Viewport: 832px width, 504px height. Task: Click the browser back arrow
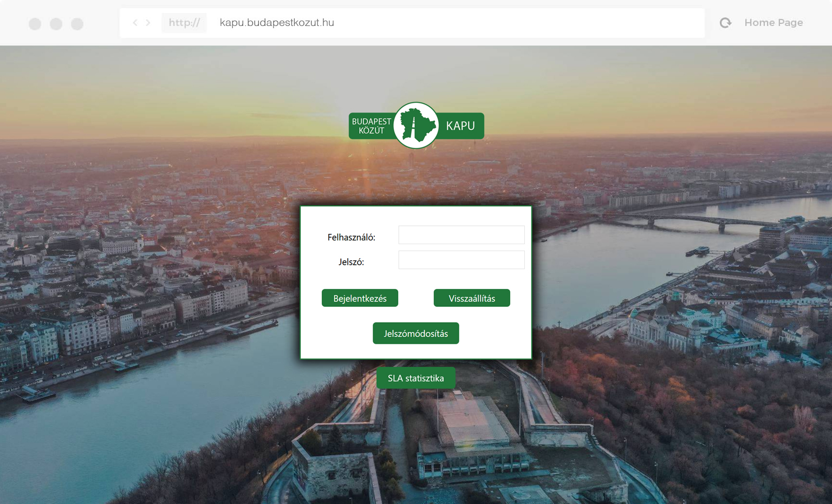tap(135, 23)
